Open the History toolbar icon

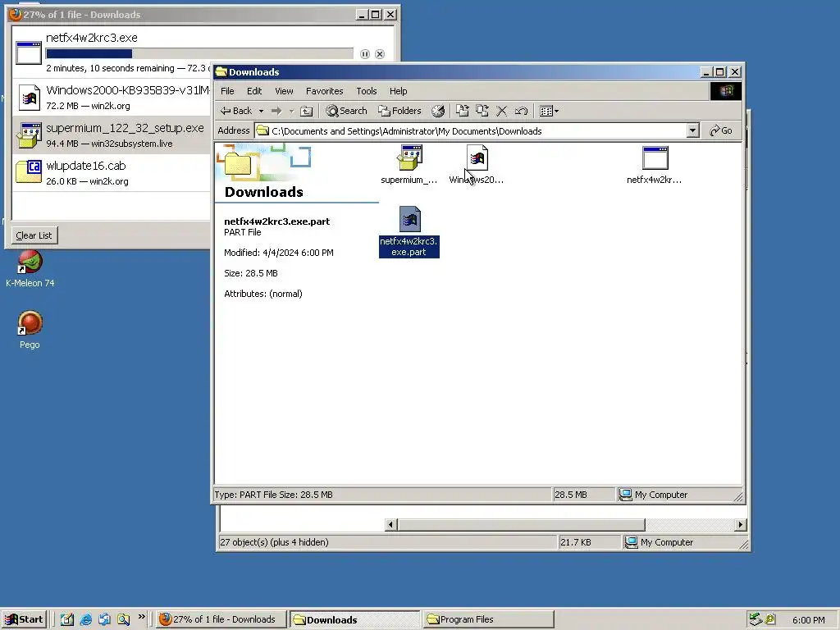point(438,111)
